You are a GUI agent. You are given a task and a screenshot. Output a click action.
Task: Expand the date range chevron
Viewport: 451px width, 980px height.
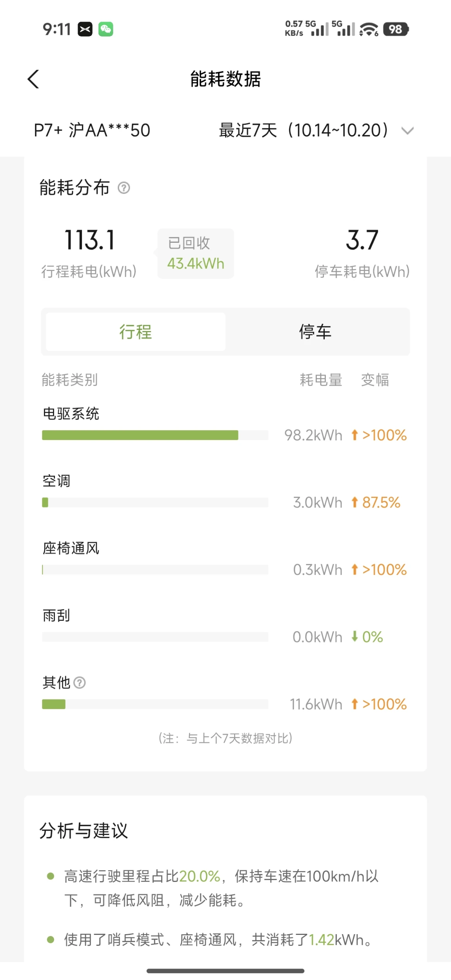click(408, 131)
